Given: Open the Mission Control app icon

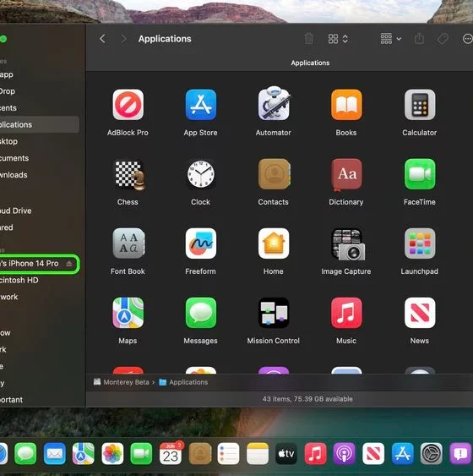Looking at the screenshot, I should pyautogui.click(x=274, y=313).
